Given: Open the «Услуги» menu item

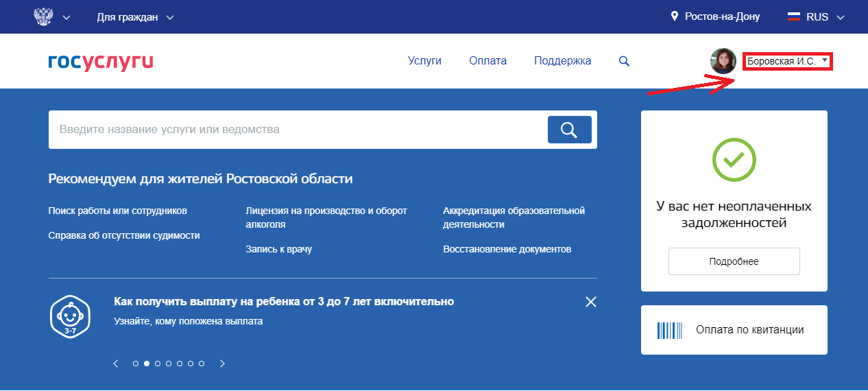Looking at the screenshot, I should [x=424, y=61].
